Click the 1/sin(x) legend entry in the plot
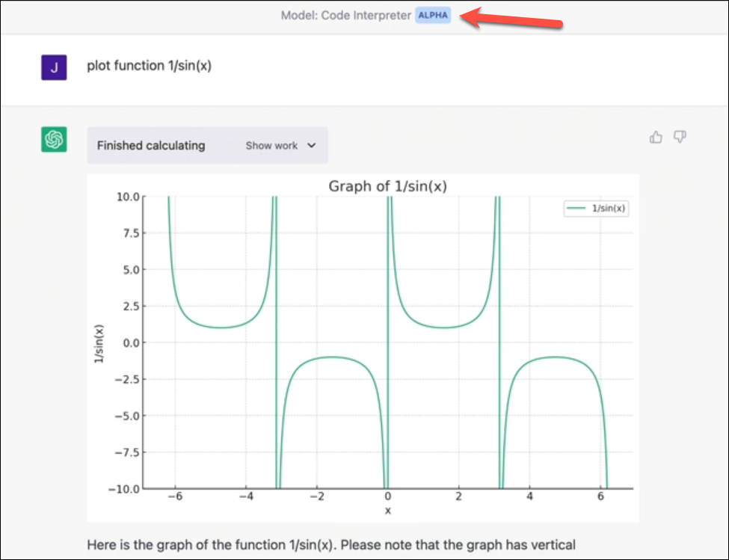Viewport: 729px width, 560px height. click(596, 208)
